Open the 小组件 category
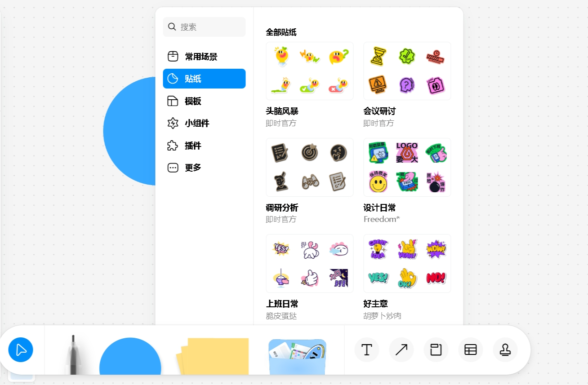 click(x=204, y=123)
